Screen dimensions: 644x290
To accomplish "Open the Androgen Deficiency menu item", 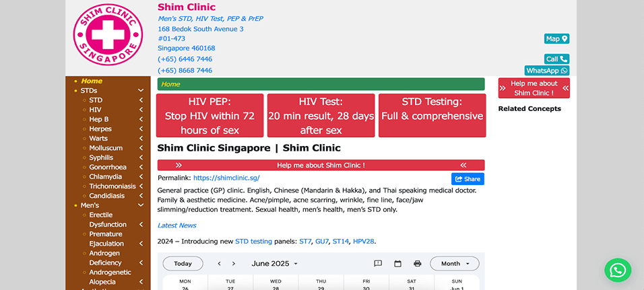I will click(x=105, y=258).
